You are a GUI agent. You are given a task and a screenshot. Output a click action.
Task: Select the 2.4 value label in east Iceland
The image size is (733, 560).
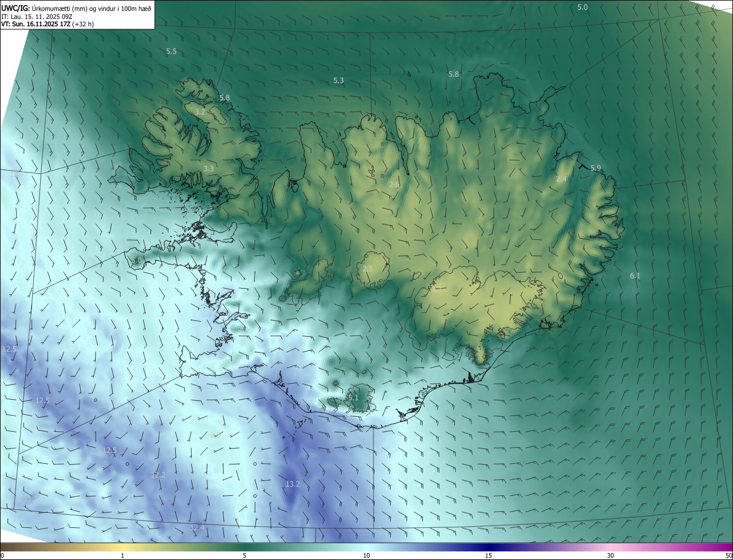[x=561, y=179]
